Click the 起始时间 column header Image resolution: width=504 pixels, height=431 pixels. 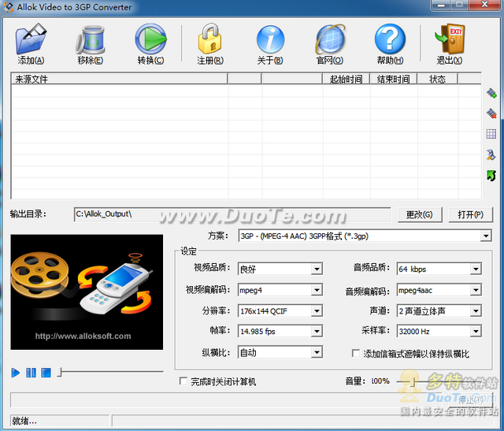tap(346, 79)
